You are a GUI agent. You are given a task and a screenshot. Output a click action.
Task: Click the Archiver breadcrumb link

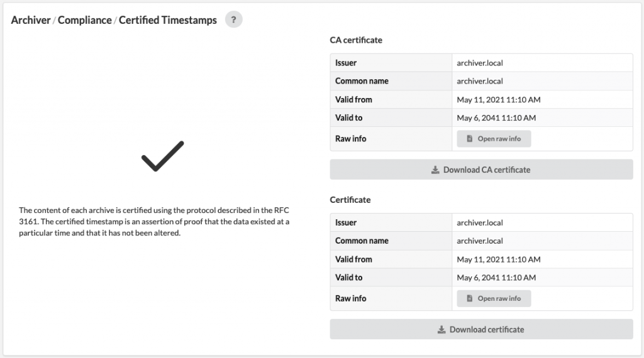pyautogui.click(x=31, y=20)
